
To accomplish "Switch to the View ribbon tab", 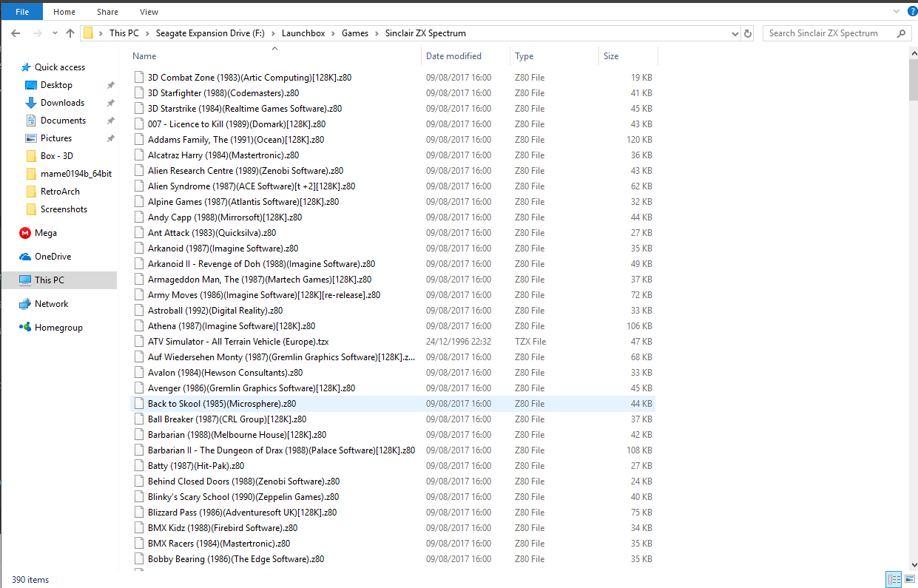I will point(149,12).
